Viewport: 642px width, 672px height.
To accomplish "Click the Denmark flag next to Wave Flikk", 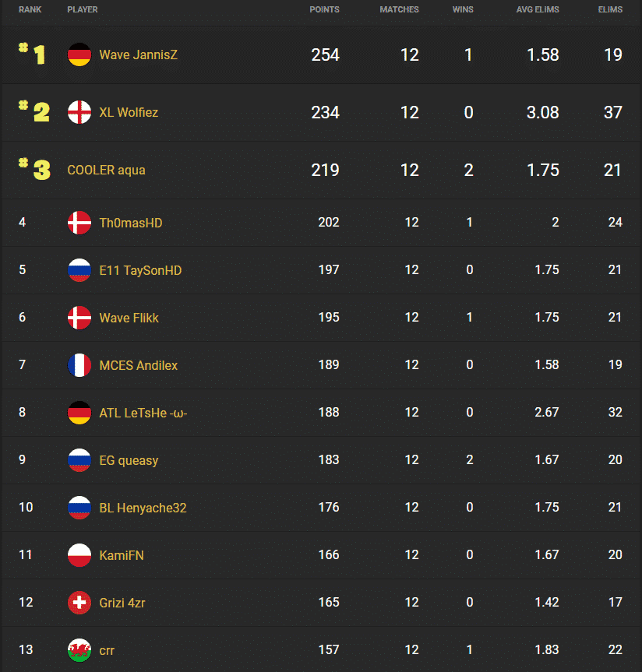I will coord(79,317).
